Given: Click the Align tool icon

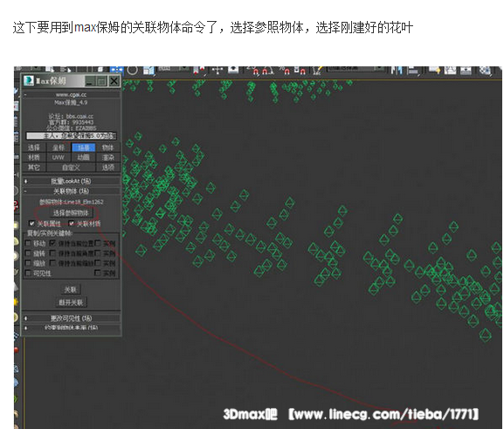Looking at the screenshot, I should [414, 71].
